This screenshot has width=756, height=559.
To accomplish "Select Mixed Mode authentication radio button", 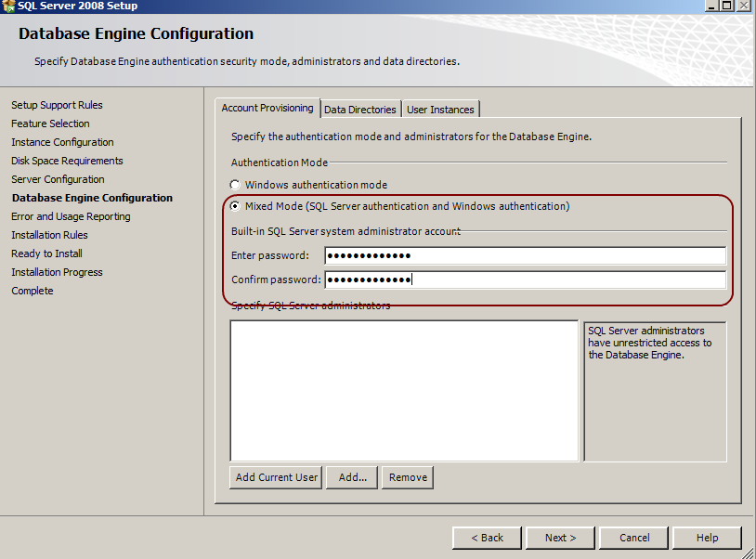I will (235, 206).
